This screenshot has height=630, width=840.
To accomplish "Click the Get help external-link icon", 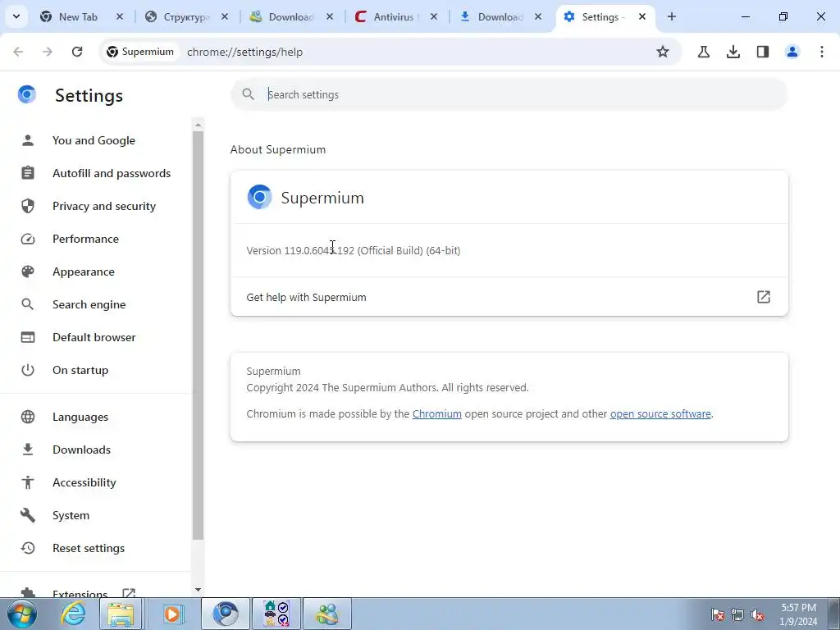I will [x=764, y=297].
